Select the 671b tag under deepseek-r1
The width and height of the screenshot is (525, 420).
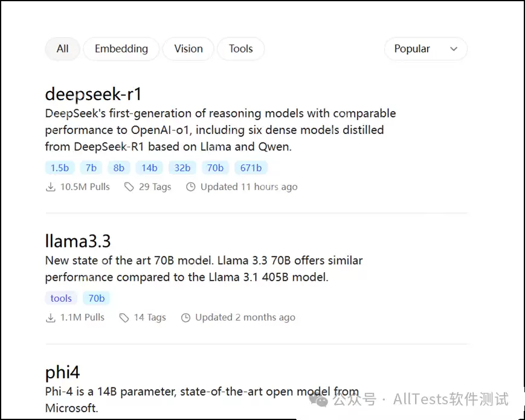[251, 168]
